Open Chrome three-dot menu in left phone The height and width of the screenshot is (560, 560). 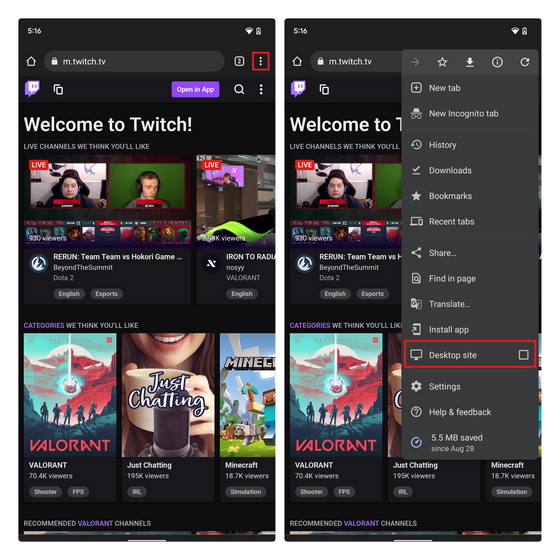[261, 61]
